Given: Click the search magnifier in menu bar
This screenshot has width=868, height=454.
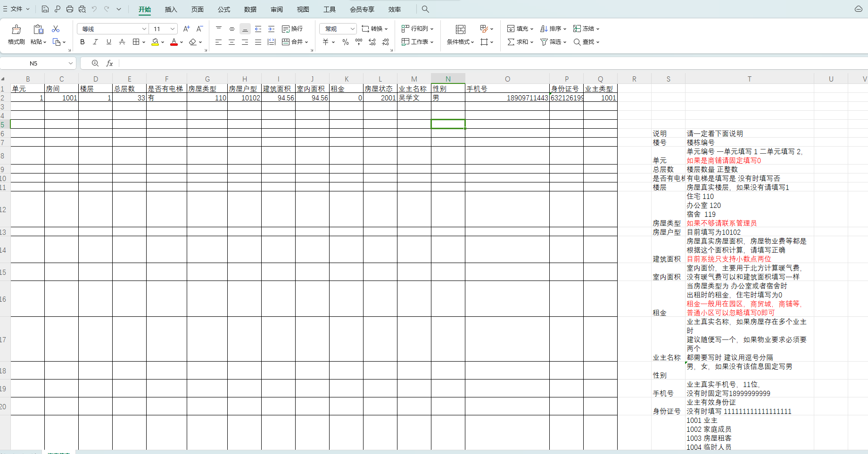Looking at the screenshot, I should tap(425, 9).
